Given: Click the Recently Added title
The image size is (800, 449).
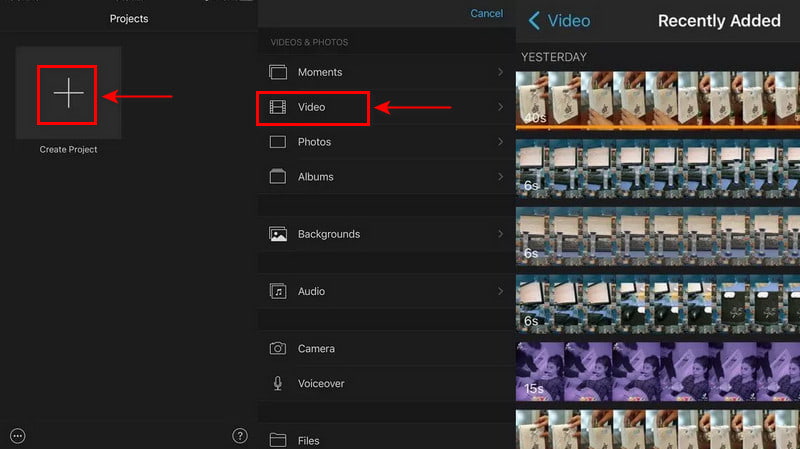Looking at the screenshot, I should tap(719, 21).
